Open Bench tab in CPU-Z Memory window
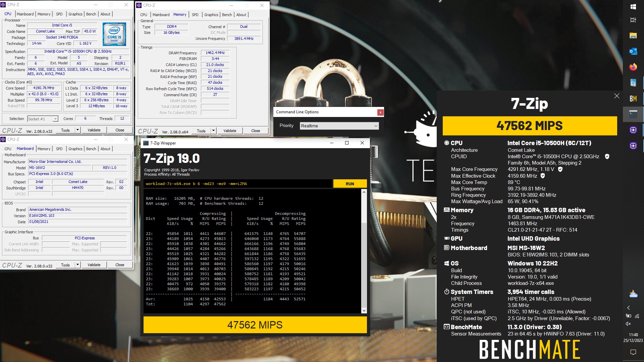644x362 pixels. pos(227,15)
